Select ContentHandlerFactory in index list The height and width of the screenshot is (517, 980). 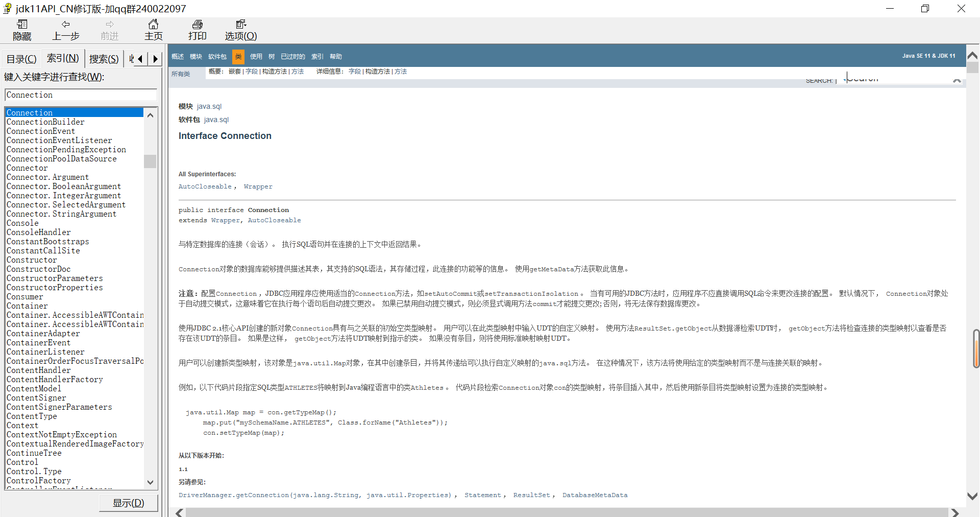(75, 380)
